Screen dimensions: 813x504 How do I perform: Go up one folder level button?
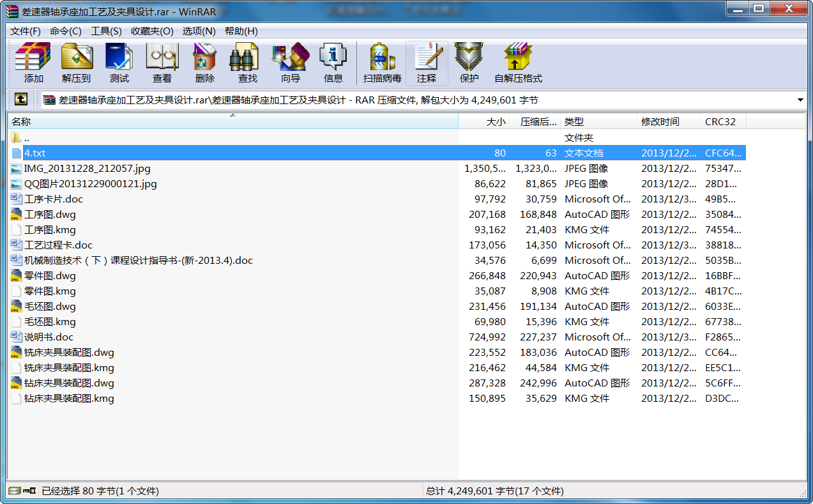tap(21, 100)
